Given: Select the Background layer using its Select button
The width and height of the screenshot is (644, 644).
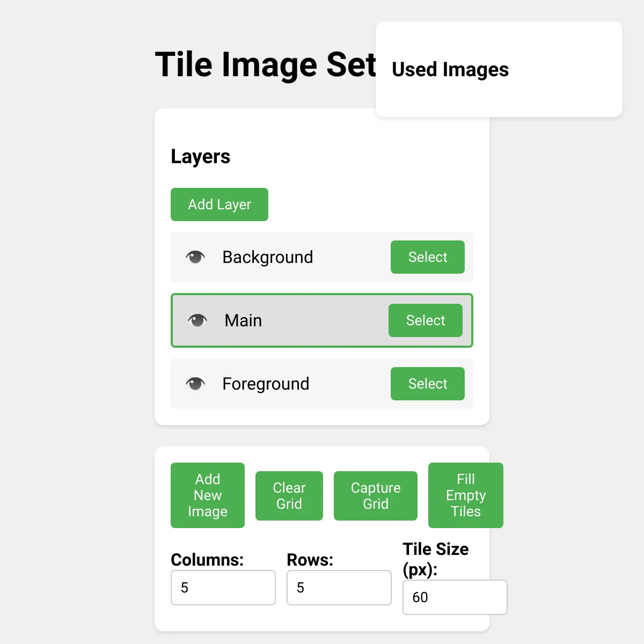Looking at the screenshot, I should [428, 257].
